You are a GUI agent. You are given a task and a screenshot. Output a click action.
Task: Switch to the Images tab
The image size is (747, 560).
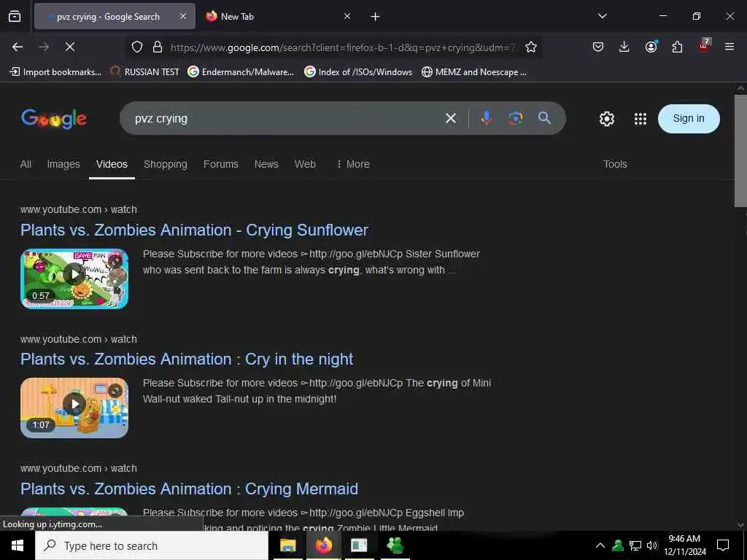(x=63, y=164)
